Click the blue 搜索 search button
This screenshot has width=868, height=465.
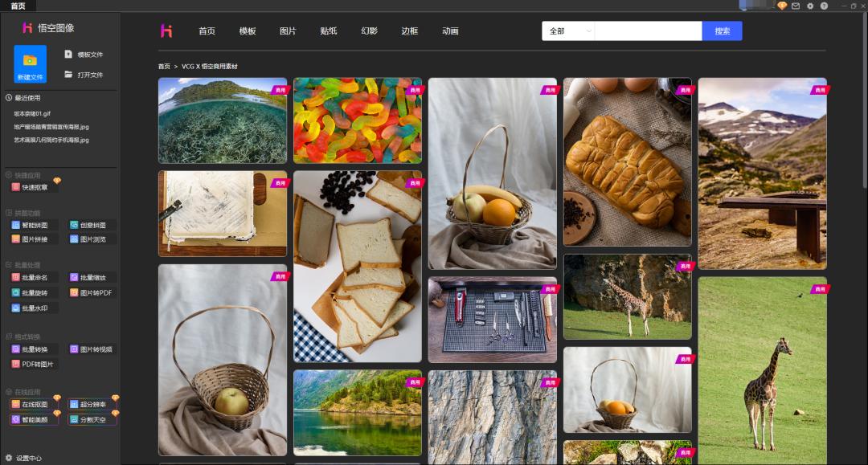pyautogui.click(x=722, y=31)
